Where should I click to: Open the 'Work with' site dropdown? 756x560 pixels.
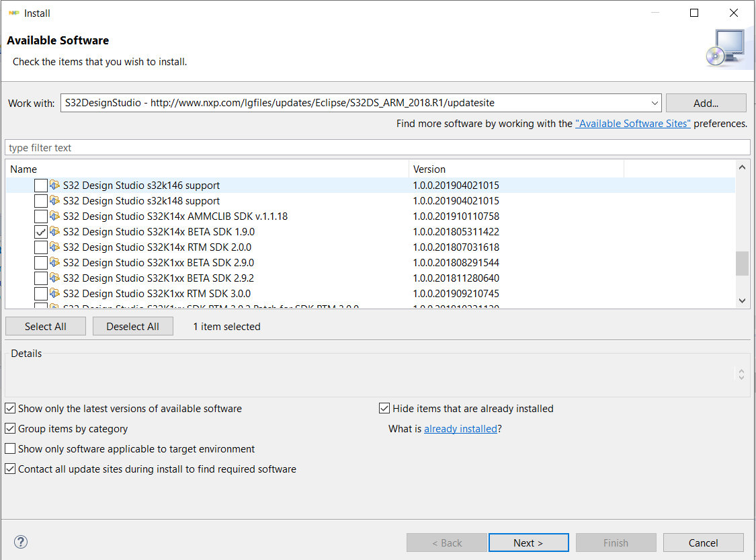pyautogui.click(x=655, y=103)
